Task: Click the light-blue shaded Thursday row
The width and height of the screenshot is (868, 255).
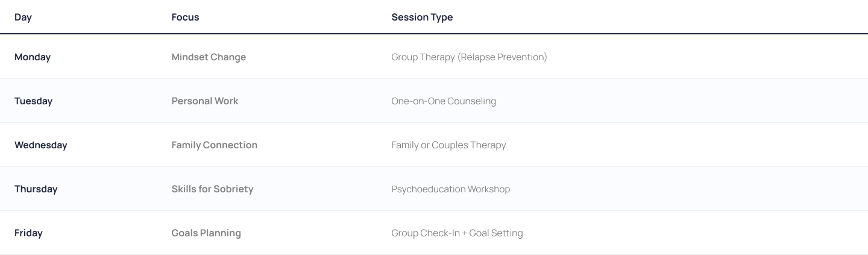Action: (x=663, y=189)
